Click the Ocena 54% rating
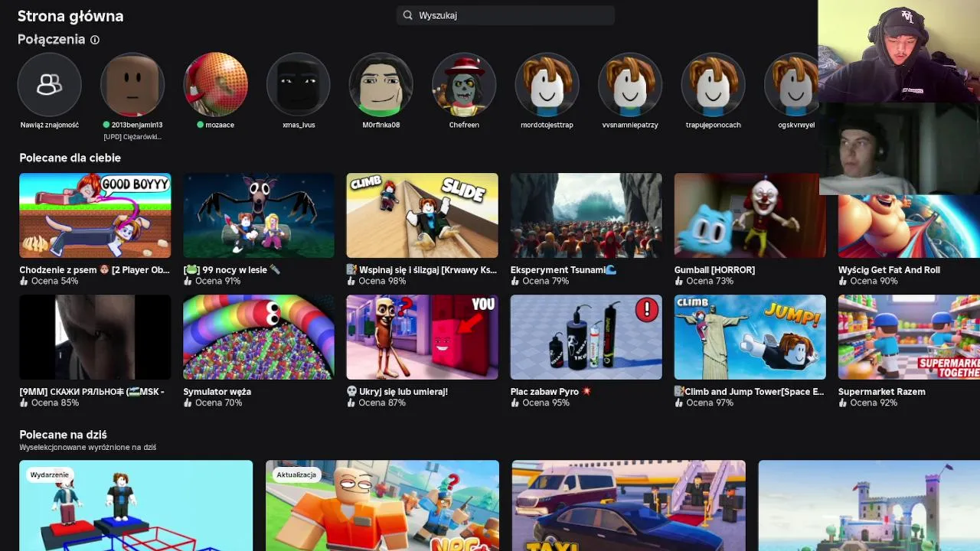This screenshot has height=551, width=980. (x=49, y=281)
